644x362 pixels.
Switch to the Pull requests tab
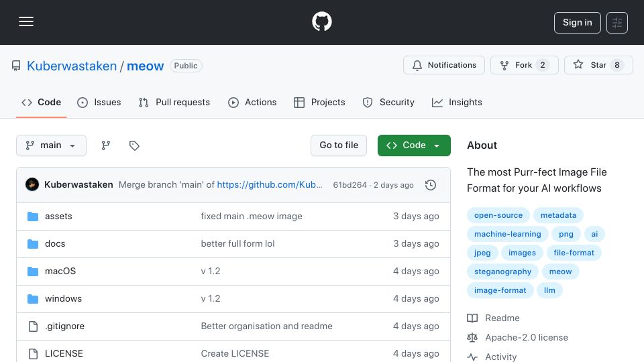pyautogui.click(x=174, y=102)
